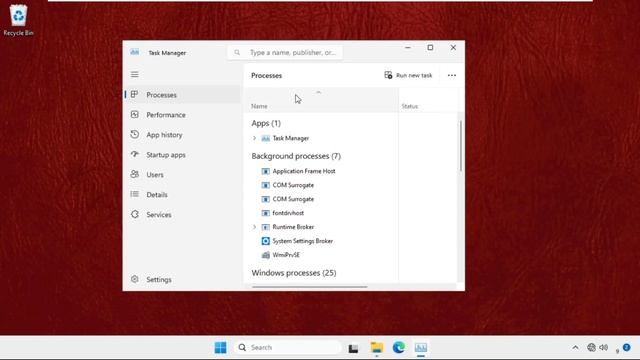This screenshot has height=360, width=640.
Task: Select the fontdrvhost process name
Action: point(288,213)
